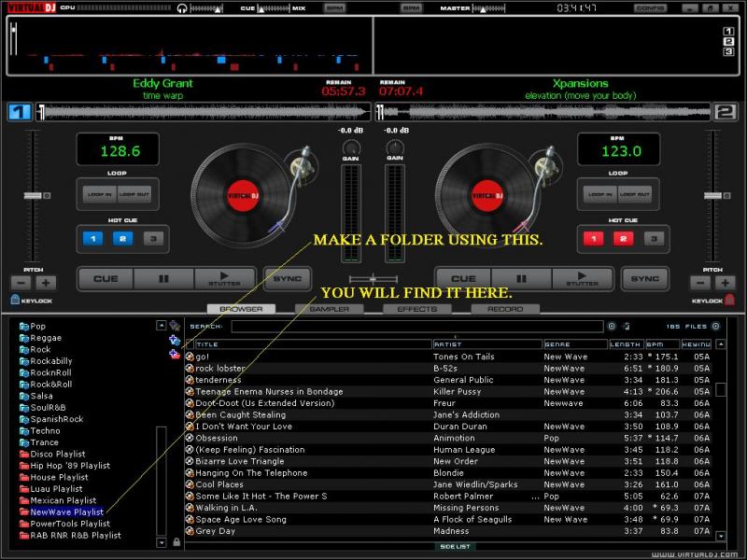The image size is (747, 560).
Task: Click the crossfader slider between the decks
Action: (x=373, y=279)
